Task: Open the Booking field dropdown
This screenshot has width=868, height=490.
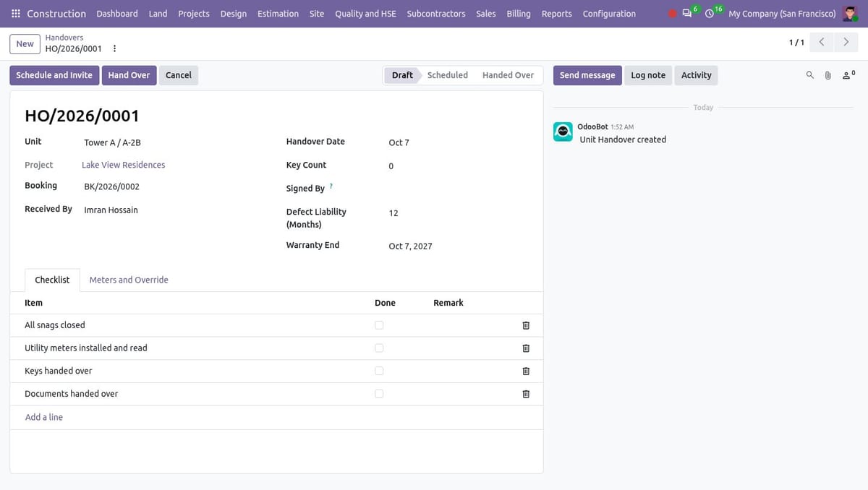Action: [x=172, y=186]
